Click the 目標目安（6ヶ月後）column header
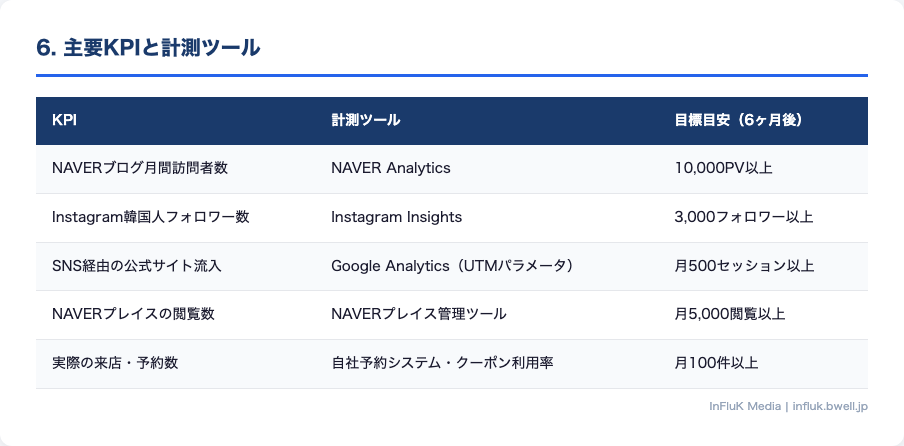 pyautogui.click(x=739, y=120)
